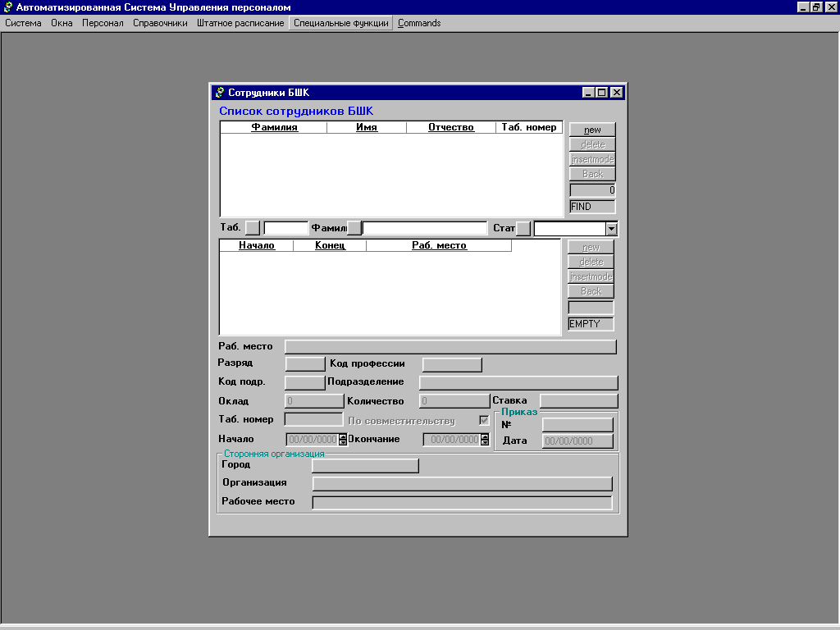
Task: Sort by the Фамилия column header
Action: (274, 127)
